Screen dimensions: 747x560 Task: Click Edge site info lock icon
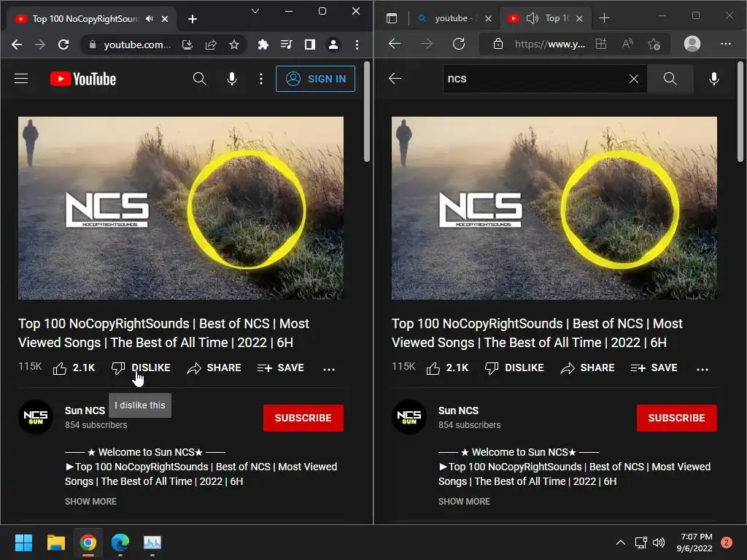[498, 44]
